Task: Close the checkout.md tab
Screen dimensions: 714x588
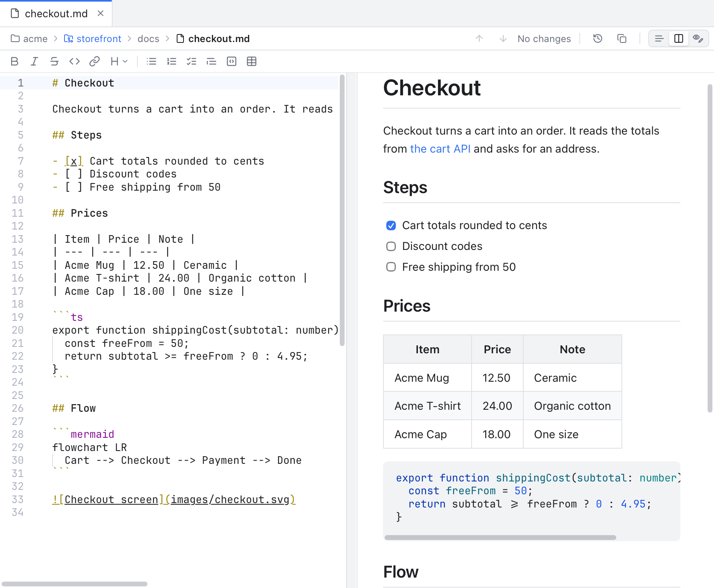Action: 101,14
